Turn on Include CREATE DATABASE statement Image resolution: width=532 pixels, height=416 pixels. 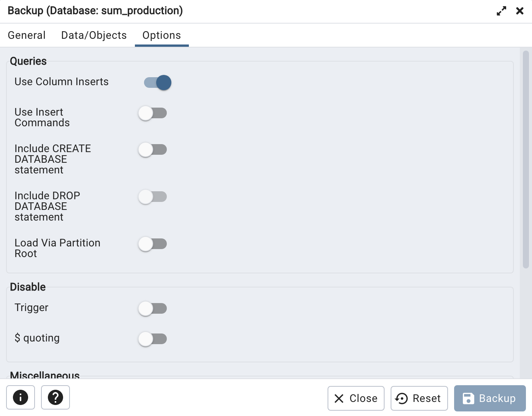click(152, 149)
